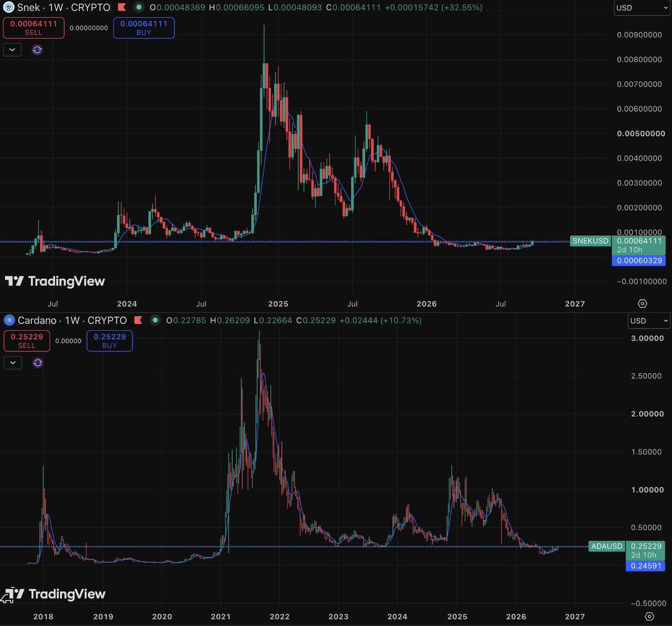Click the Snek open value 0.00048369
The width and height of the screenshot is (672, 626).
(x=181, y=8)
